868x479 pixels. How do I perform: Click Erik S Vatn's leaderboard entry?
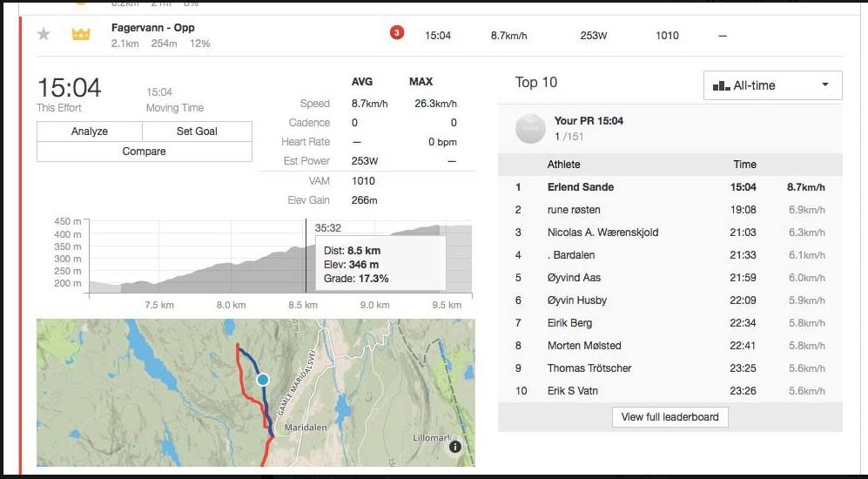[572, 391]
